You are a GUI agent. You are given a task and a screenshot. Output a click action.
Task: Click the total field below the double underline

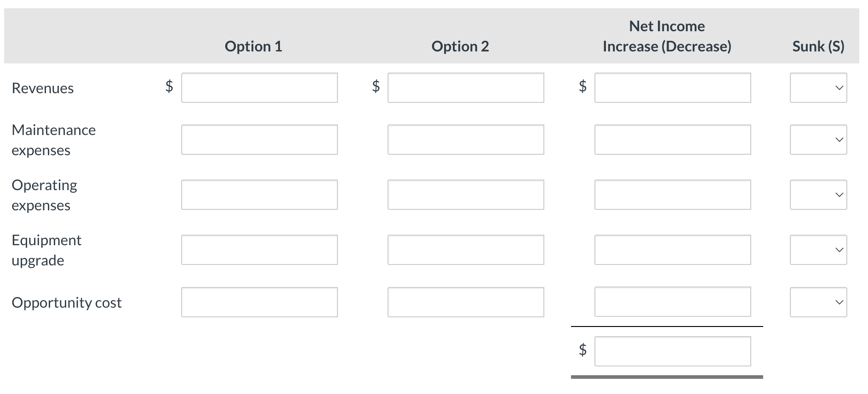(672, 351)
